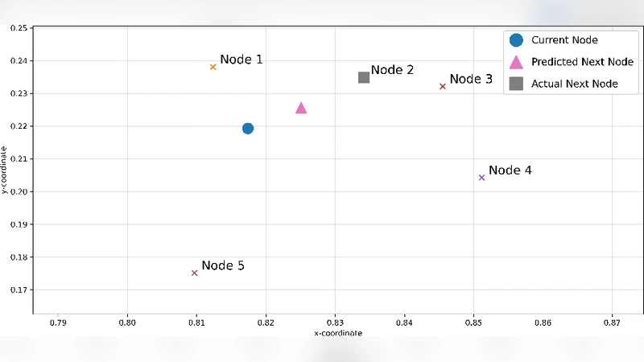Click the orange x marker for Node 1
The height and width of the screenshot is (362, 644).
pyautogui.click(x=213, y=67)
